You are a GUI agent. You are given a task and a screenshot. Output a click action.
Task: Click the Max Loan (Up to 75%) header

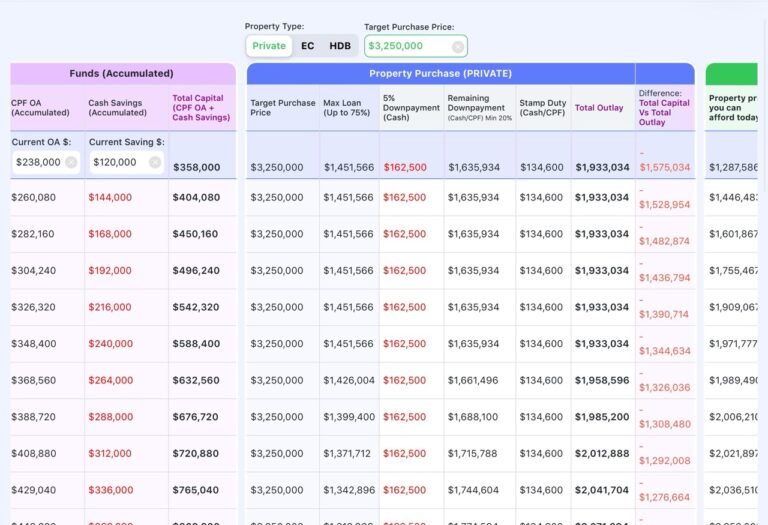point(347,108)
